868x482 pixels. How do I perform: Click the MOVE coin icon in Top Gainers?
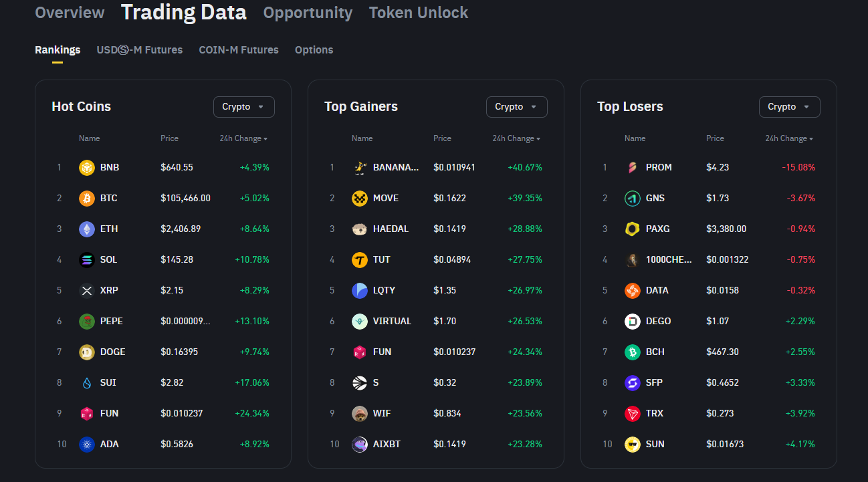pos(360,198)
